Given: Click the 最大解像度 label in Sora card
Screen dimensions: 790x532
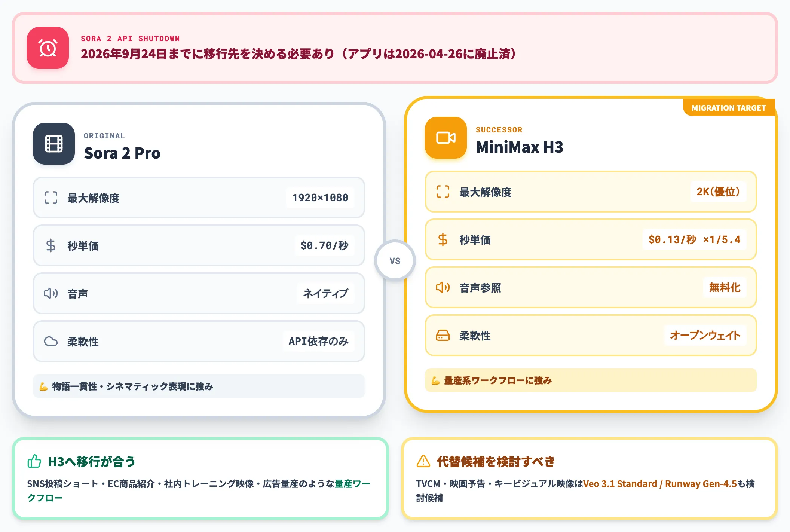Looking at the screenshot, I should [94, 198].
